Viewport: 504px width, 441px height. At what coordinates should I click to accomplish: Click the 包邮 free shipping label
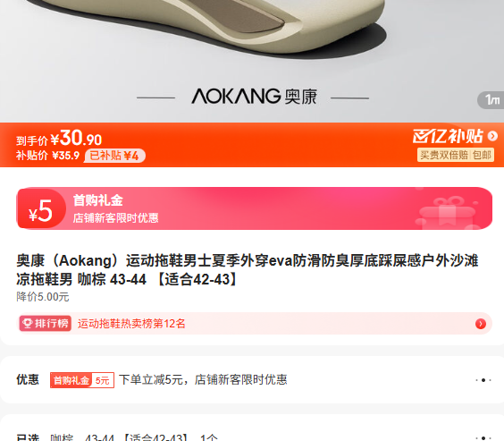coord(482,155)
